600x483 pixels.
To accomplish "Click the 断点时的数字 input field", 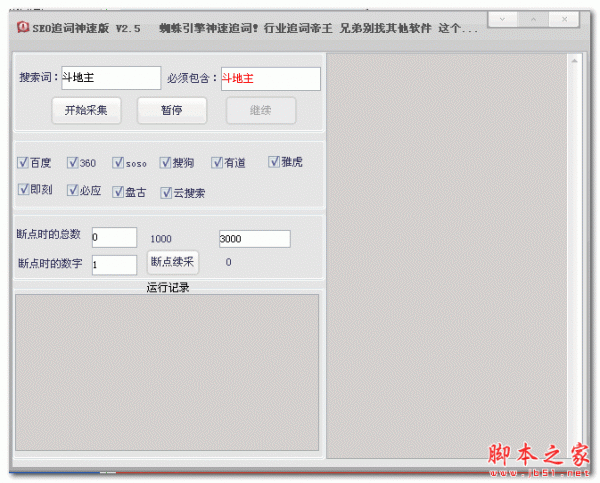I will click(114, 265).
